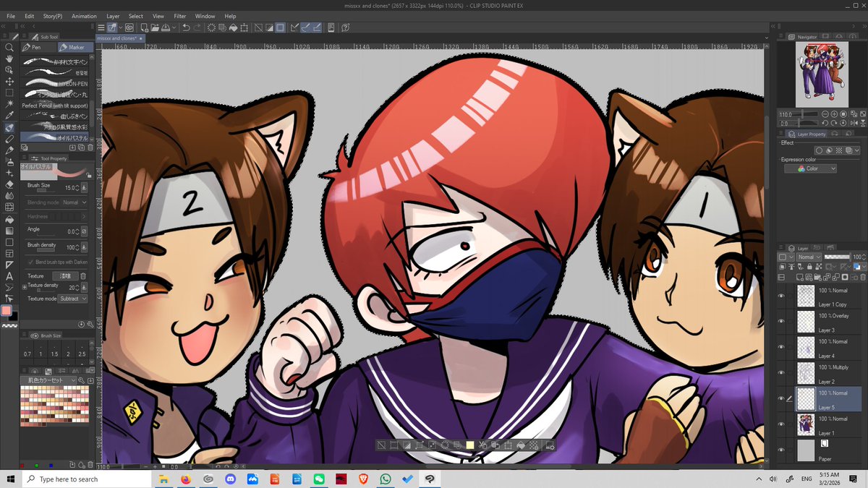The width and height of the screenshot is (868, 488).
Task: Click the trash icon next to Texture
Action: click(x=82, y=276)
